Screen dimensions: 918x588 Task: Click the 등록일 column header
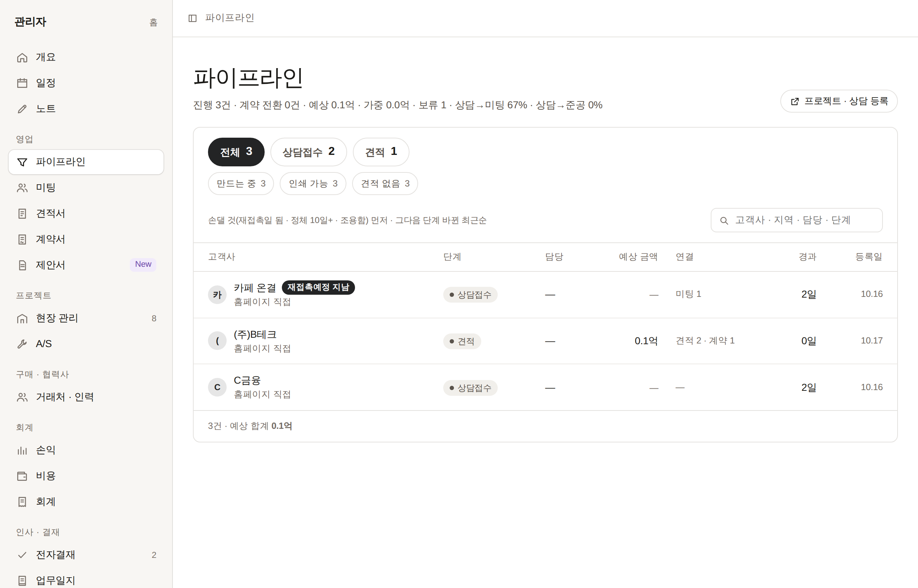tap(869, 257)
